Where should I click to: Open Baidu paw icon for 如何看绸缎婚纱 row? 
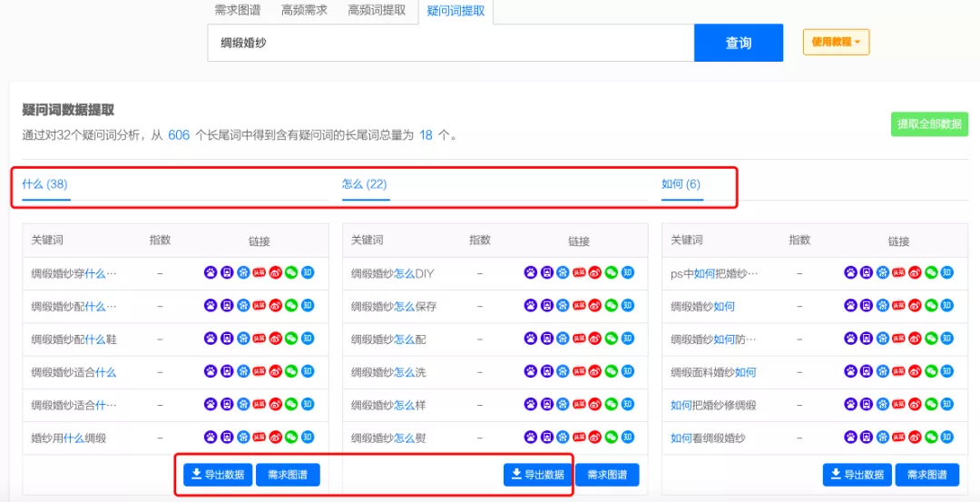coord(850,438)
